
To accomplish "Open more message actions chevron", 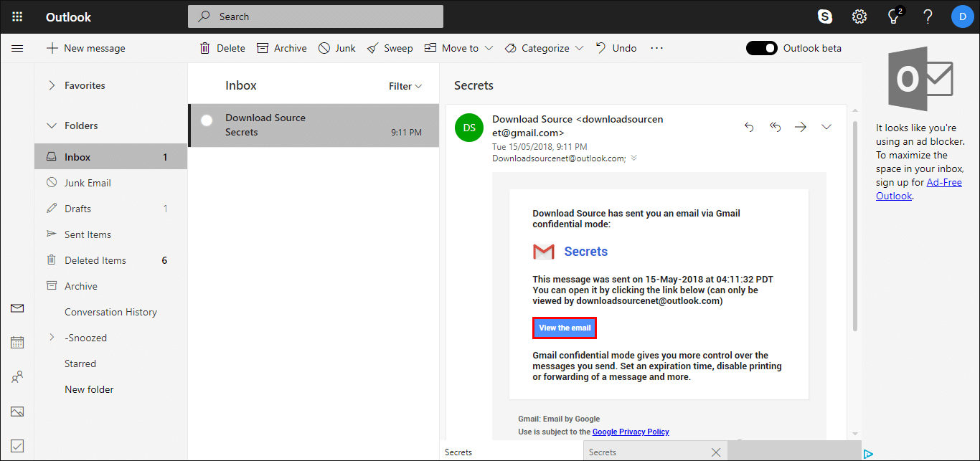I will (826, 127).
